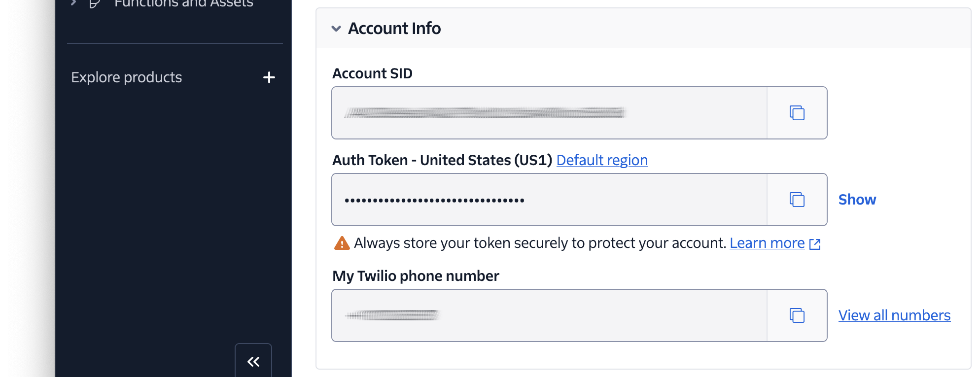
Task: Click inside the Account SID field
Action: point(542,113)
